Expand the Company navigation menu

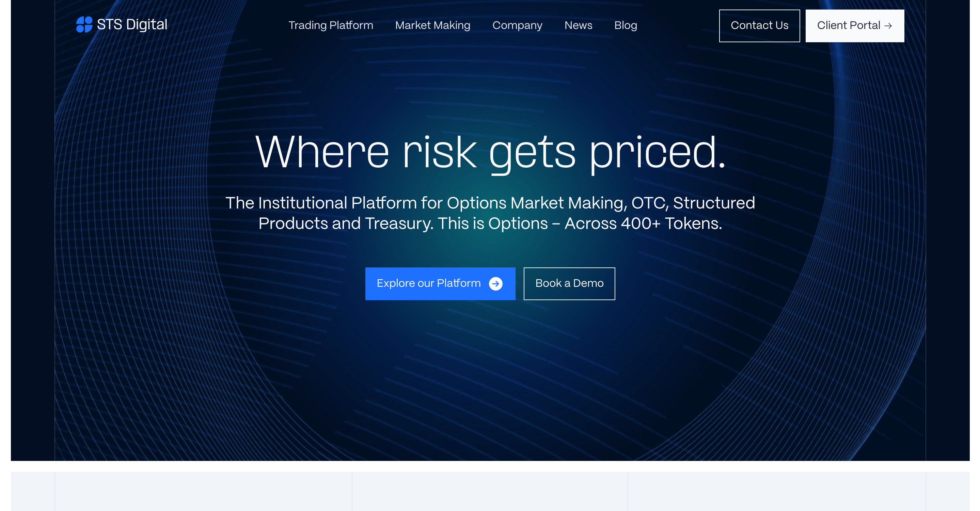click(517, 26)
